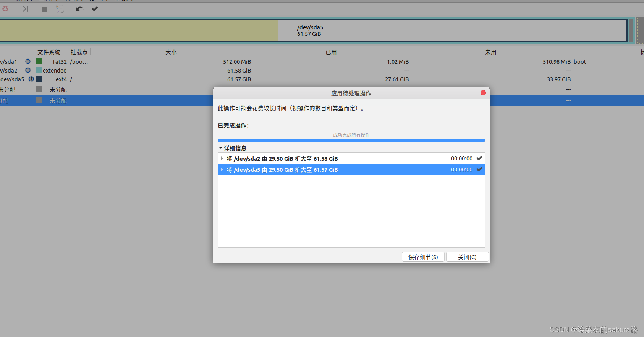Collapse the 详细信息 details section
Screen dimensions: 644x337
coord(221,148)
